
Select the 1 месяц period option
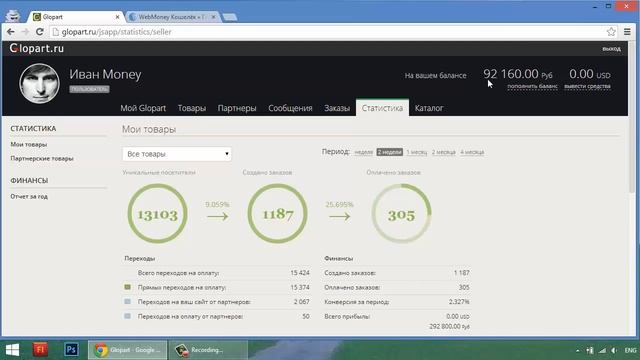click(417, 152)
